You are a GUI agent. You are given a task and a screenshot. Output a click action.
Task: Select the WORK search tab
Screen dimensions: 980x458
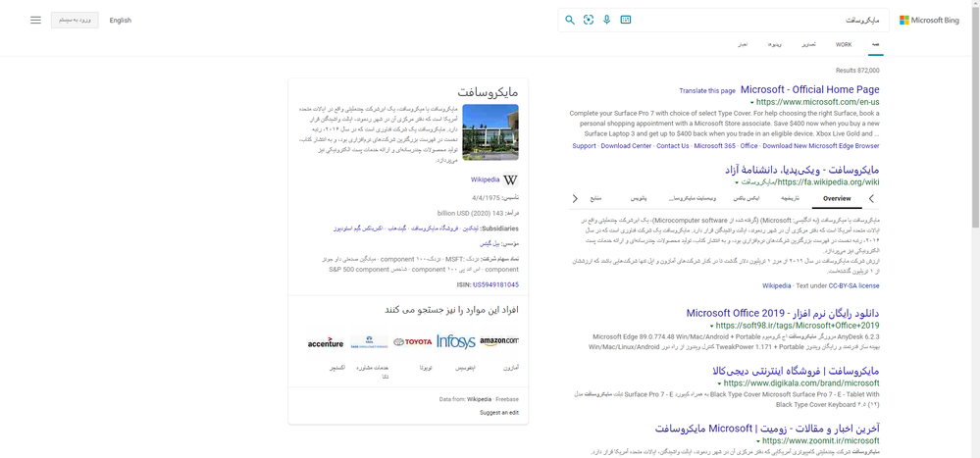(x=844, y=45)
